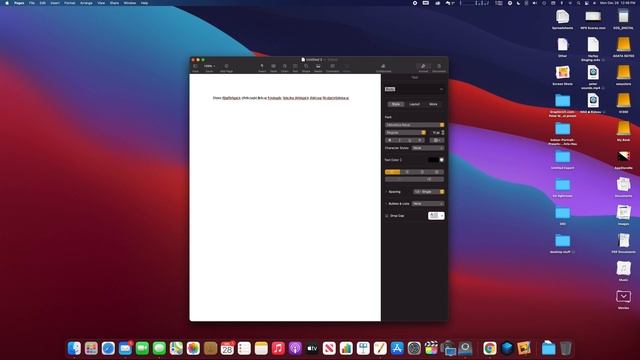Toggle Strikethrough text formatting
This screenshot has width=640, height=360.
[420, 140]
